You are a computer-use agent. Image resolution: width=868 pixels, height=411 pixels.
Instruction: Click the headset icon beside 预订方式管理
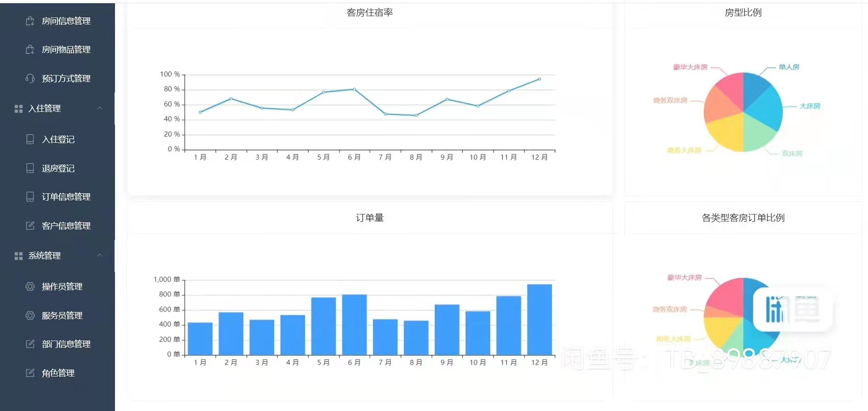[x=30, y=78]
